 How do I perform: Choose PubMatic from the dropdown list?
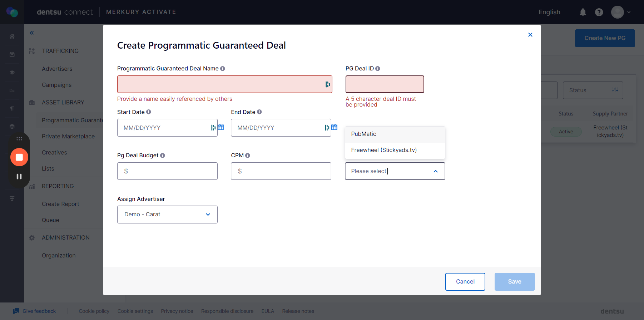click(x=395, y=134)
